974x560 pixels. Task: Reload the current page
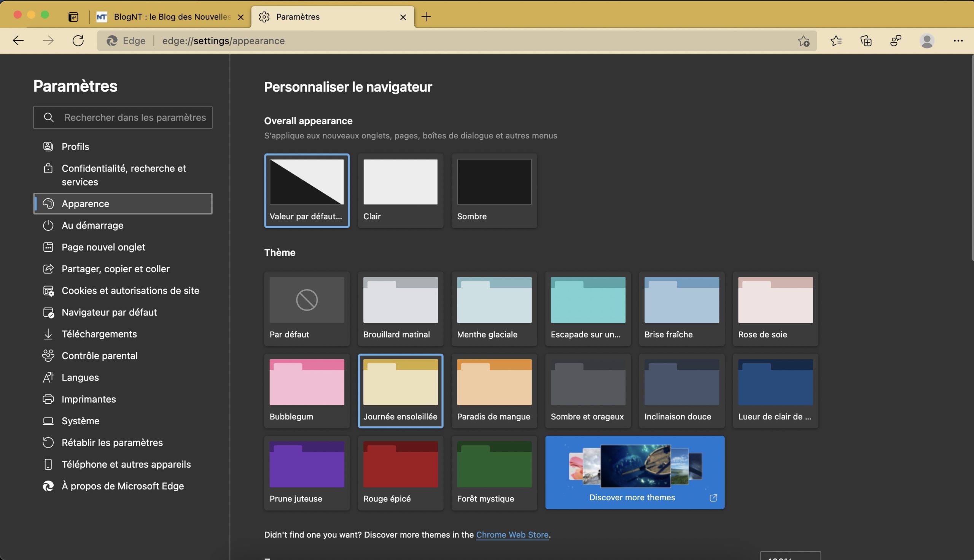[78, 40]
